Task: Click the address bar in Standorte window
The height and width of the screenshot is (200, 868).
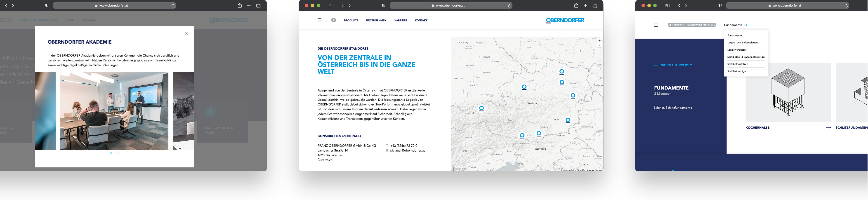Action: click(451, 6)
